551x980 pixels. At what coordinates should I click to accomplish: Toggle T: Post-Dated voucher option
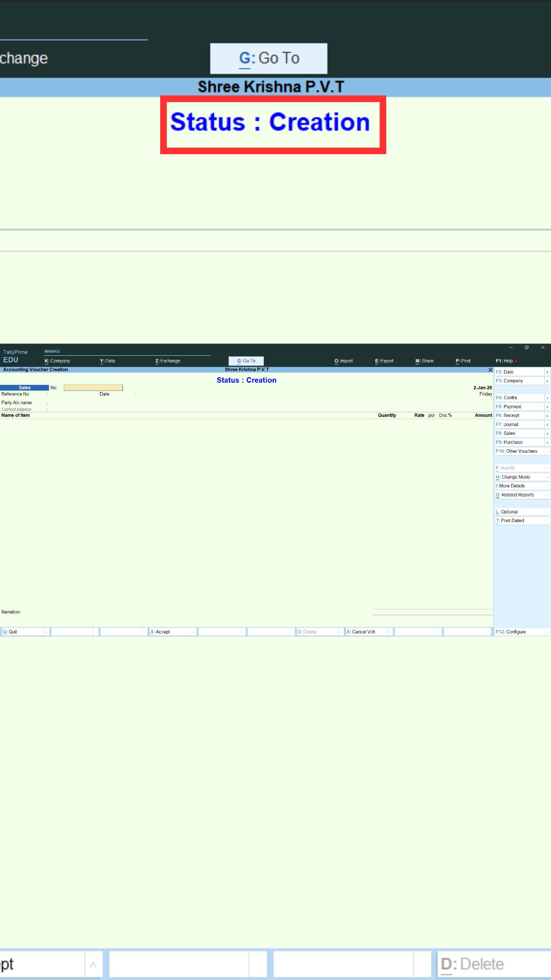(519, 521)
